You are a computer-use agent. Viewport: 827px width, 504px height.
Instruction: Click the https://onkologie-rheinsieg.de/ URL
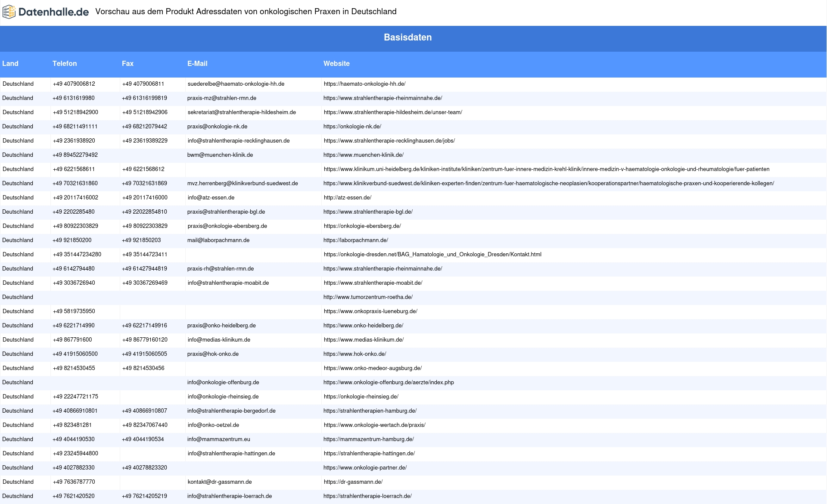point(361,397)
